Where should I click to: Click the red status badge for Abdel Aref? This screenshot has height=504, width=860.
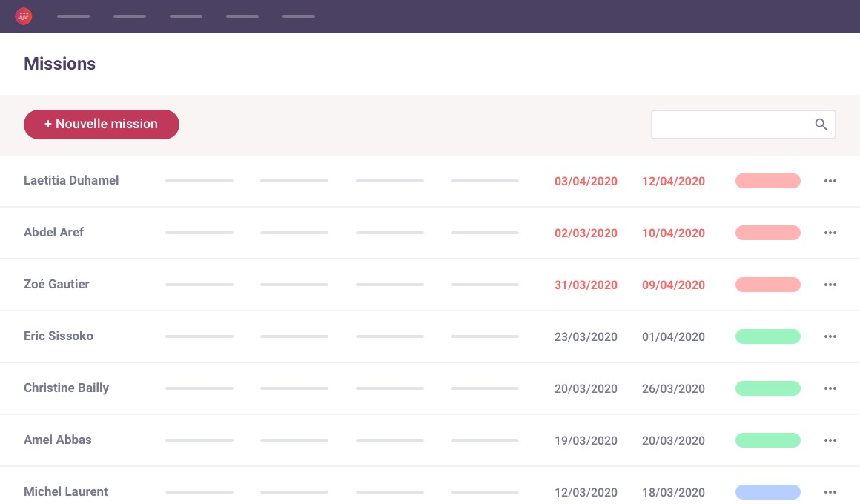767,233
